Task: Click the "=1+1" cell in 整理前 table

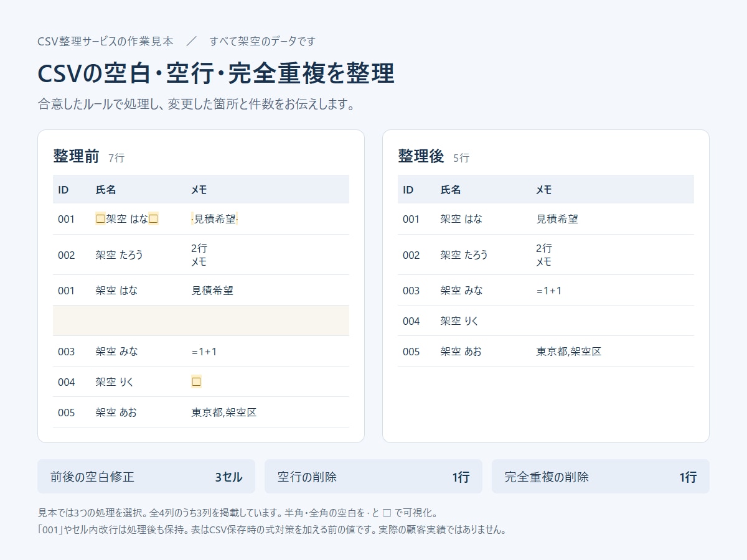Action: (x=204, y=352)
